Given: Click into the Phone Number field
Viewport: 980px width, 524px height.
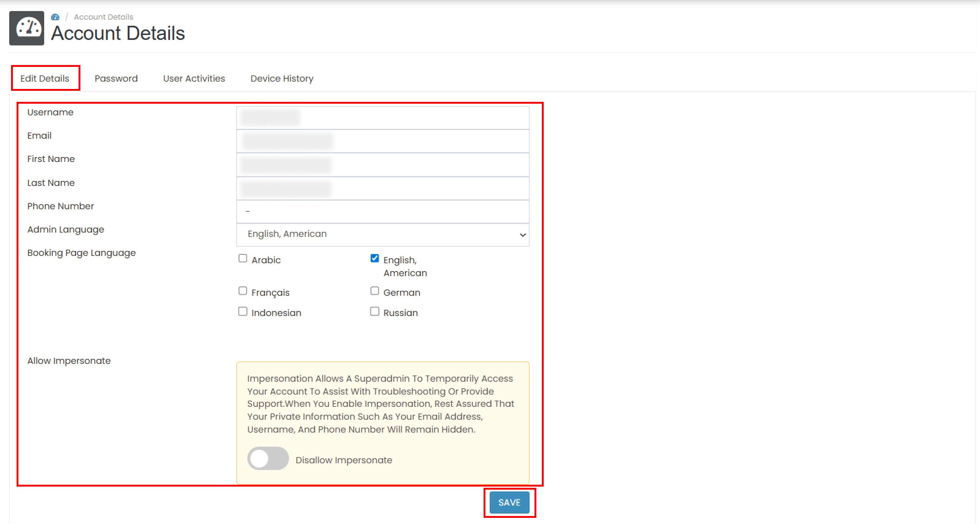Looking at the screenshot, I should click(382, 211).
